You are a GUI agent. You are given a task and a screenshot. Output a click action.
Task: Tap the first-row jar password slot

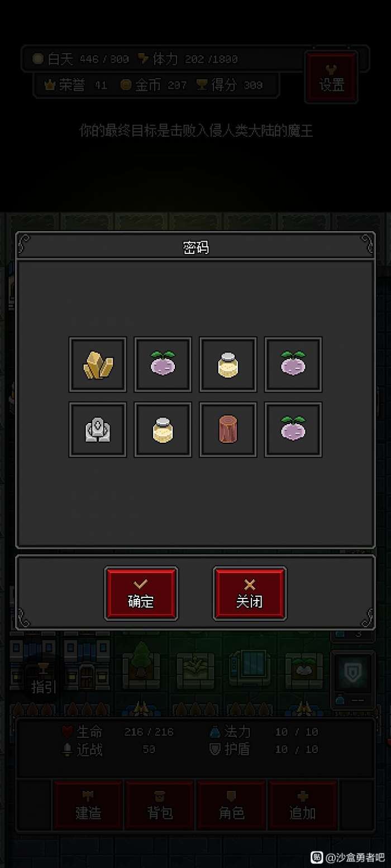click(x=228, y=365)
